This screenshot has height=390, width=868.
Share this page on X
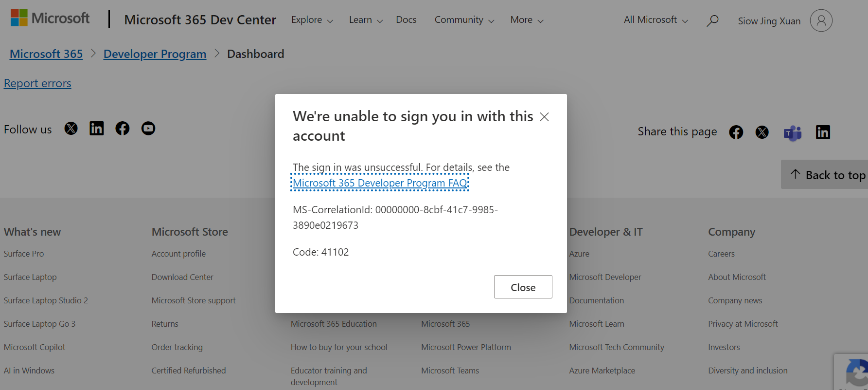point(762,132)
